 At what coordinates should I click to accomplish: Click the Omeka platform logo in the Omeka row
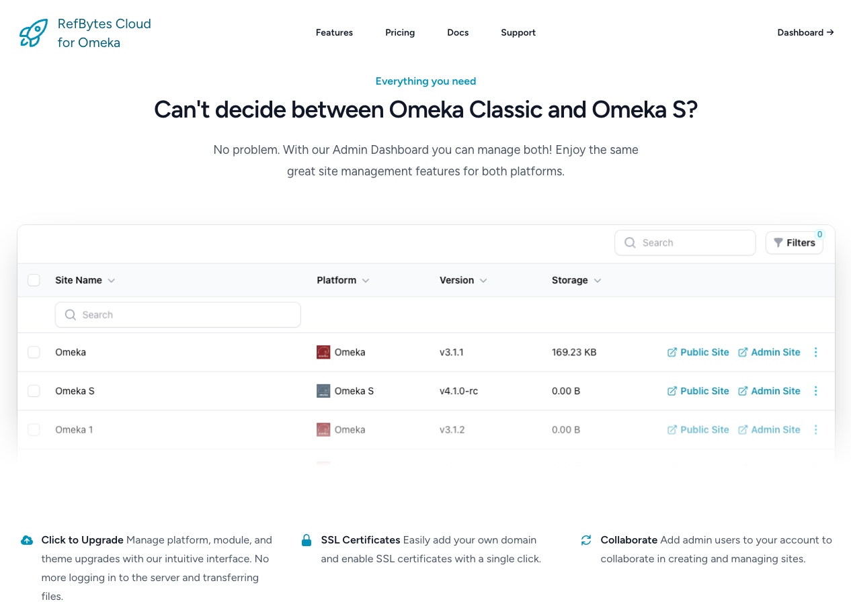(323, 352)
